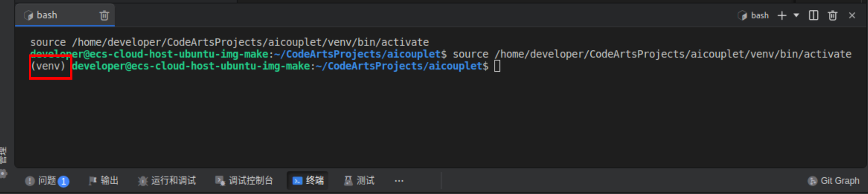Click the bash shell indicator at the top right
The width and height of the screenshot is (868, 194).
tap(753, 15)
